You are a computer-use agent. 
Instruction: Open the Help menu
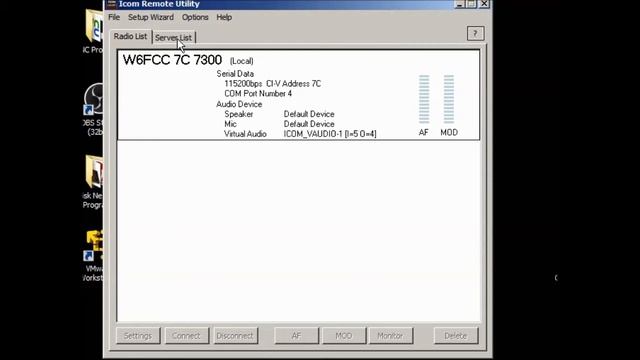(224, 17)
